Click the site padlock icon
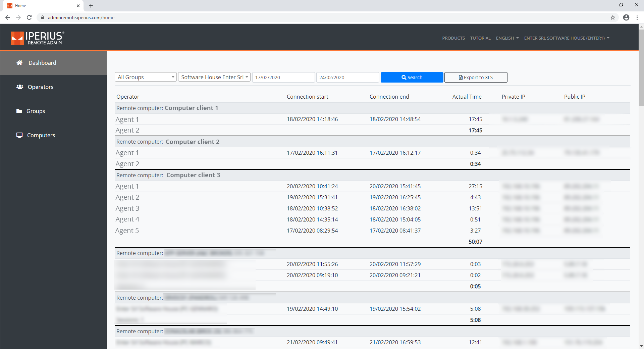Image resolution: width=644 pixels, height=349 pixels. pyautogui.click(x=42, y=17)
